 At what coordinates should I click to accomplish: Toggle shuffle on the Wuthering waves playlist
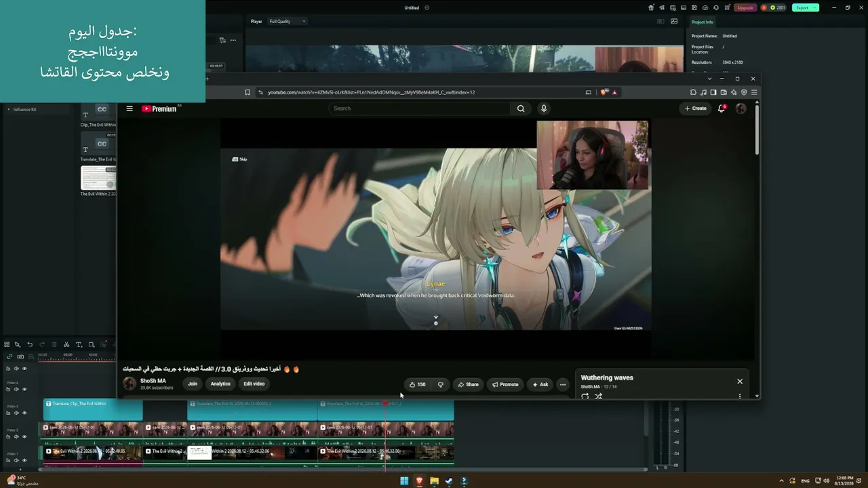[x=598, y=396]
